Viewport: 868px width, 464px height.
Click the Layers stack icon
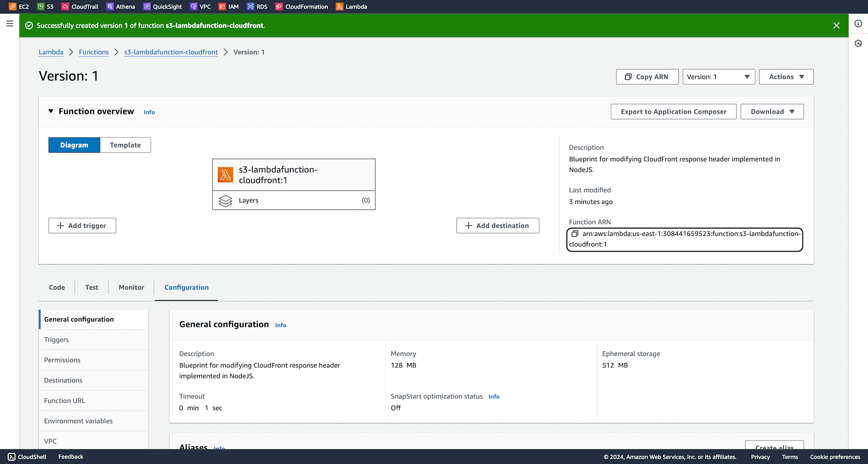click(x=225, y=201)
